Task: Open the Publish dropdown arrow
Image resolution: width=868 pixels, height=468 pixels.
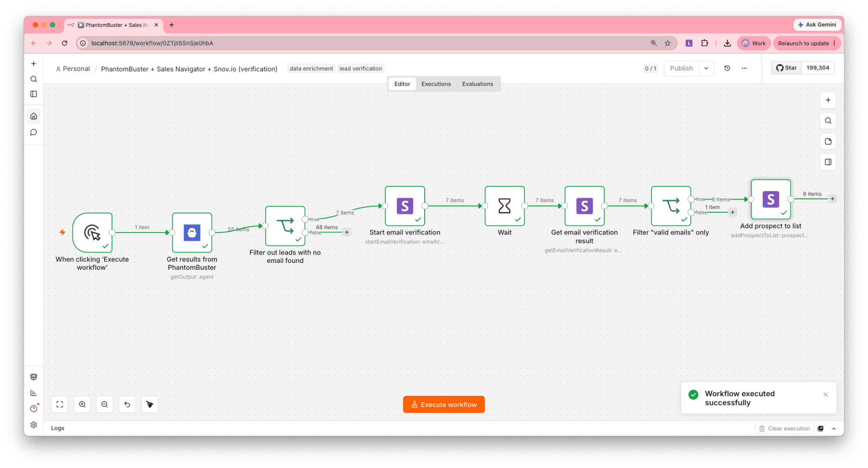Action: tap(706, 68)
